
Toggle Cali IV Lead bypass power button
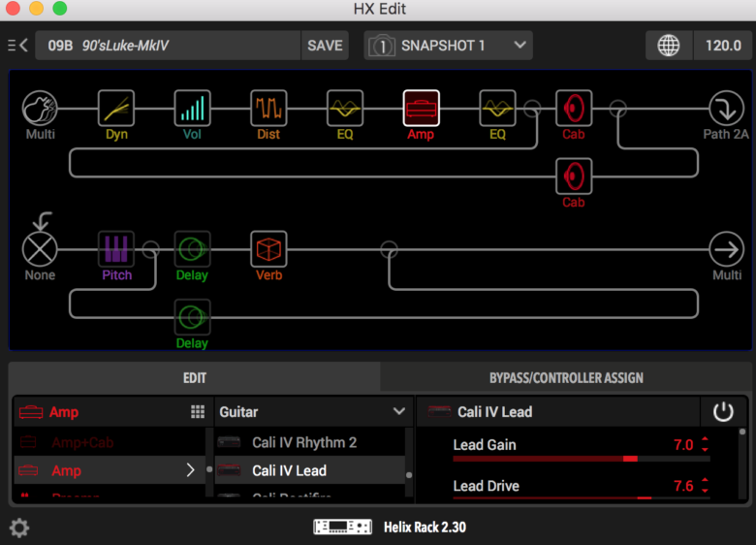pos(723,412)
